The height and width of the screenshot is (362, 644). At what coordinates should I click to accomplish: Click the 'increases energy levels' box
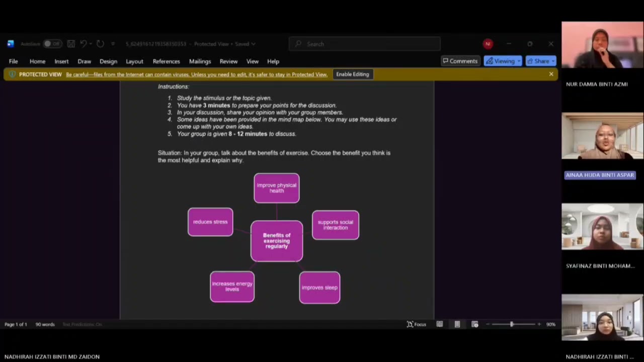pyautogui.click(x=232, y=287)
